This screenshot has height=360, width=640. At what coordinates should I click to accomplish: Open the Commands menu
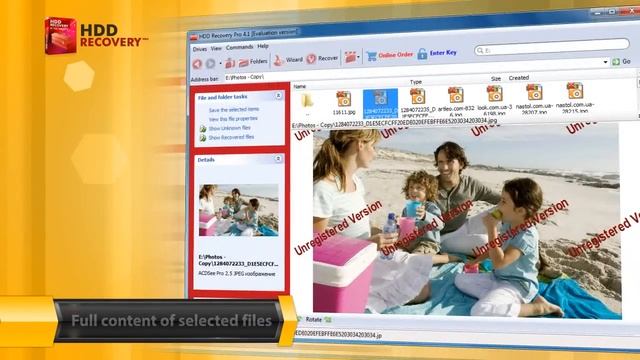240,47
